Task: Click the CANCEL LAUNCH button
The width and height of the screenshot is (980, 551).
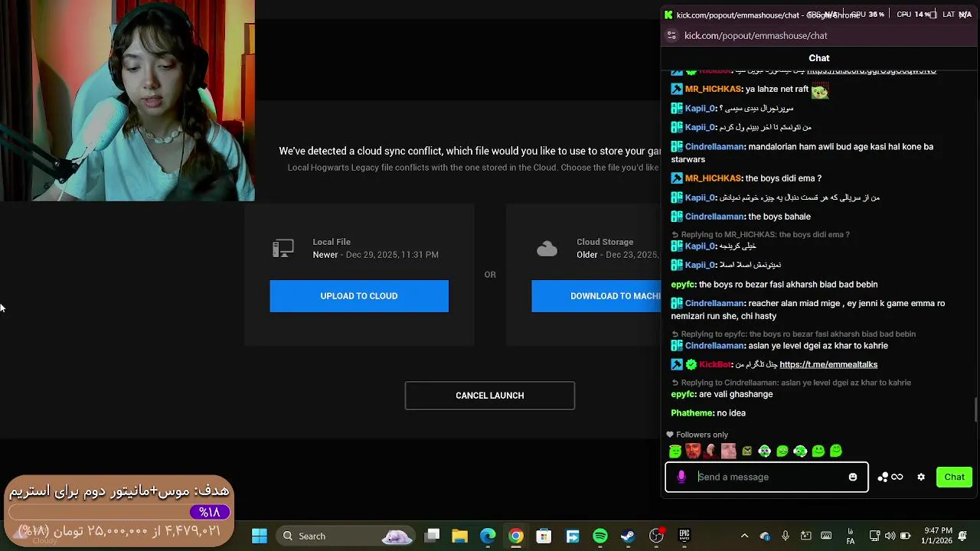Action: click(x=490, y=396)
